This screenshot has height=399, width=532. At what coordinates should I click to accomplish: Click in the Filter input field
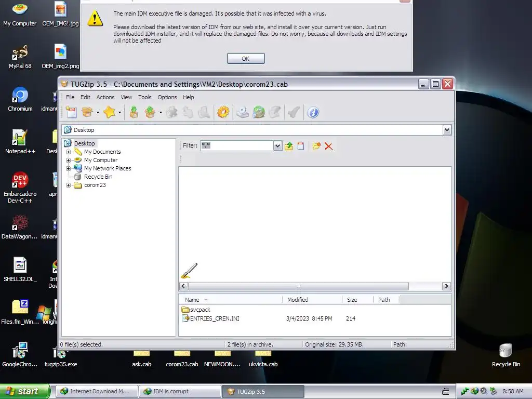[x=237, y=146]
